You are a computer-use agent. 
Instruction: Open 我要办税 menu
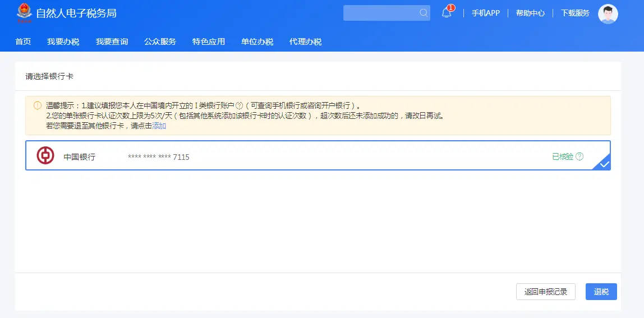(63, 42)
